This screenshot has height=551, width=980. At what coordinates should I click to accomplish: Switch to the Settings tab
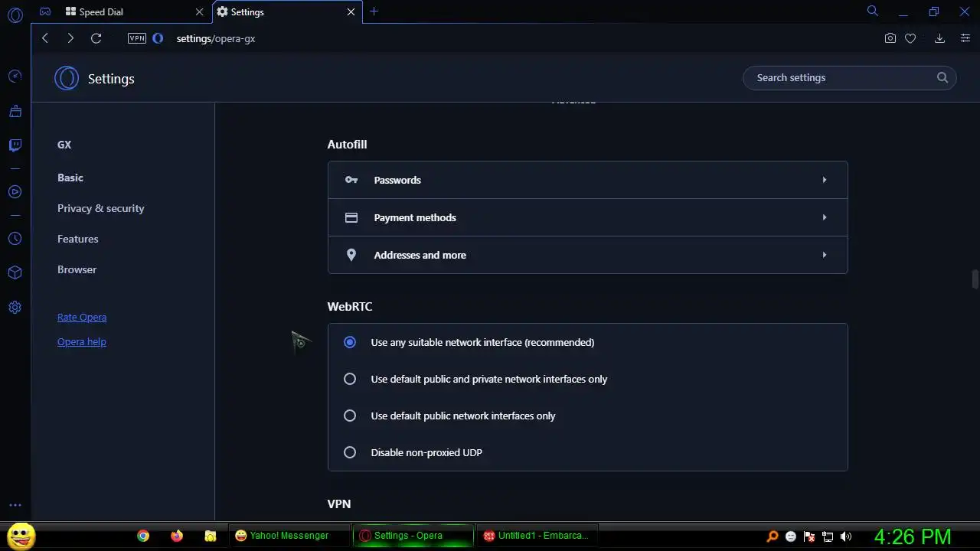tap(286, 11)
